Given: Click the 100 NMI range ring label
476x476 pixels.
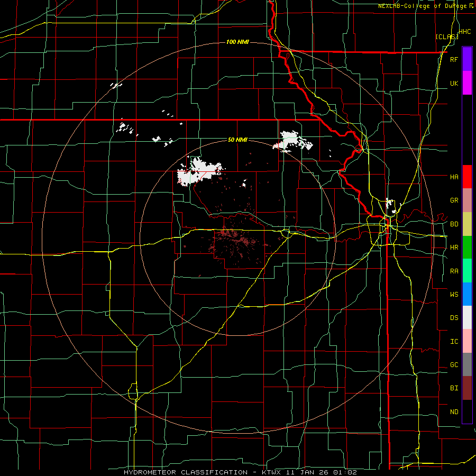Looking at the screenshot, I should pyautogui.click(x=237, y=42).
